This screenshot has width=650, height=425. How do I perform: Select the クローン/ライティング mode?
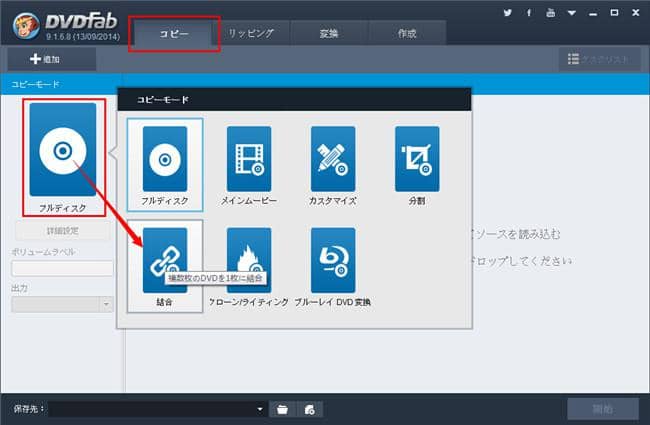249,266
